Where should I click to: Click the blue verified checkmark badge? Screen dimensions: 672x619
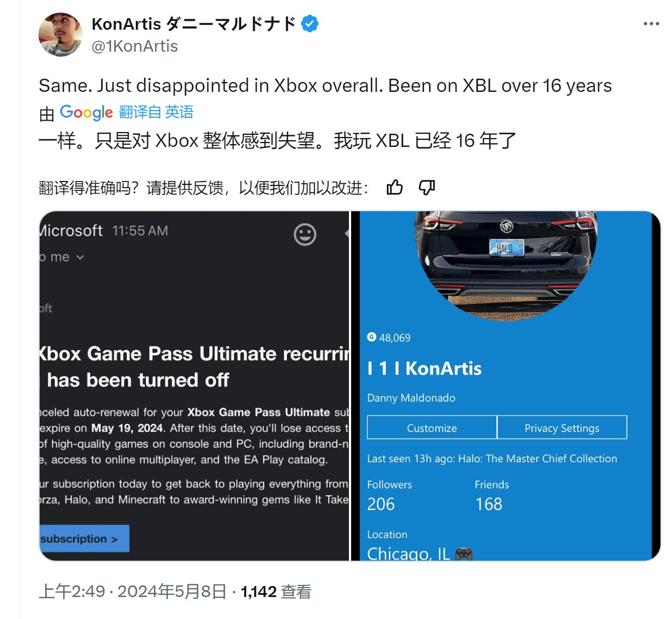click(x=310, y=24)
